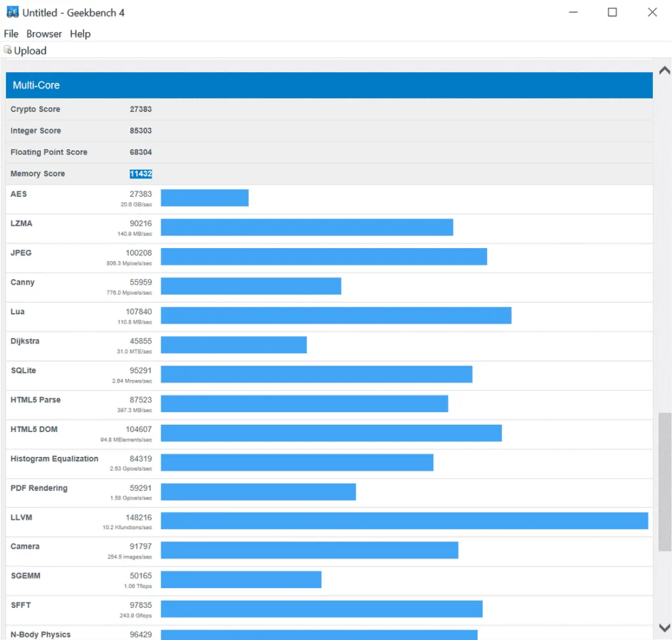This screenshot has width=672, height=640.
Task: Click the JPEG result bar
Action: coord(324,257)
